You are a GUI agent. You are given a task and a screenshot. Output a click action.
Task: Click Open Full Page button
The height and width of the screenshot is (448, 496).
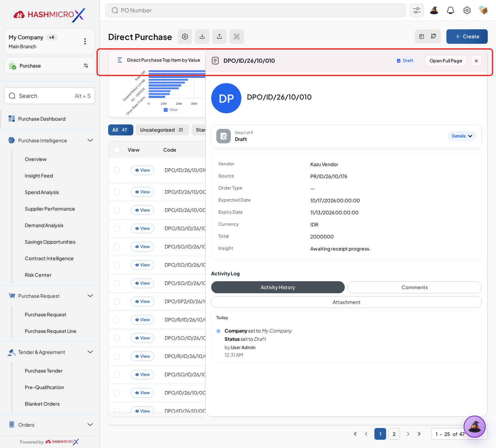(446, 61)
